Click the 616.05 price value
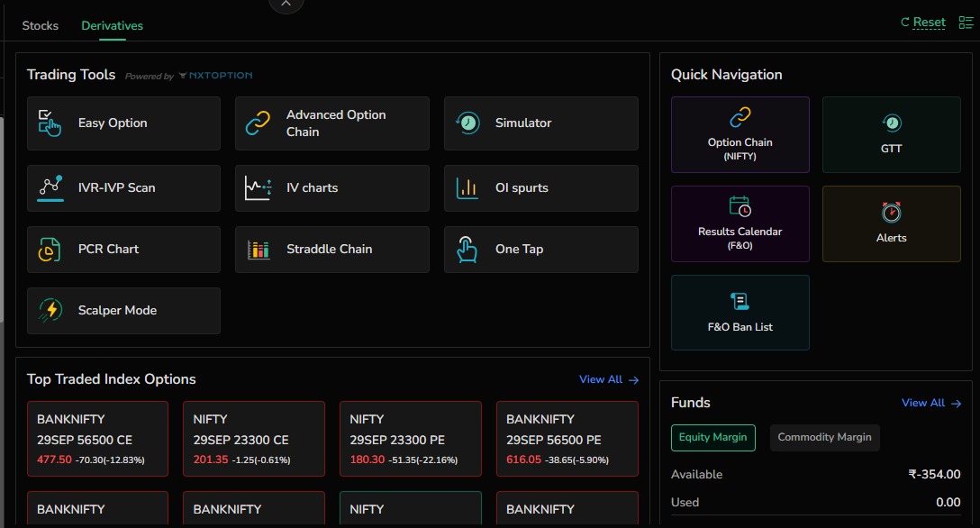Screen dimensions: 980x528 [523, 460]
